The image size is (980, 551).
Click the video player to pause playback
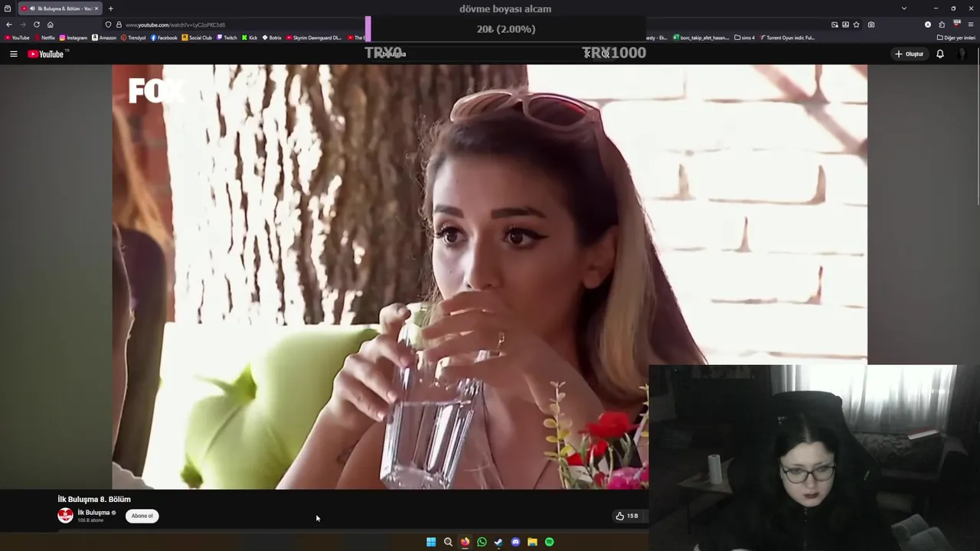tap(489, 276)
